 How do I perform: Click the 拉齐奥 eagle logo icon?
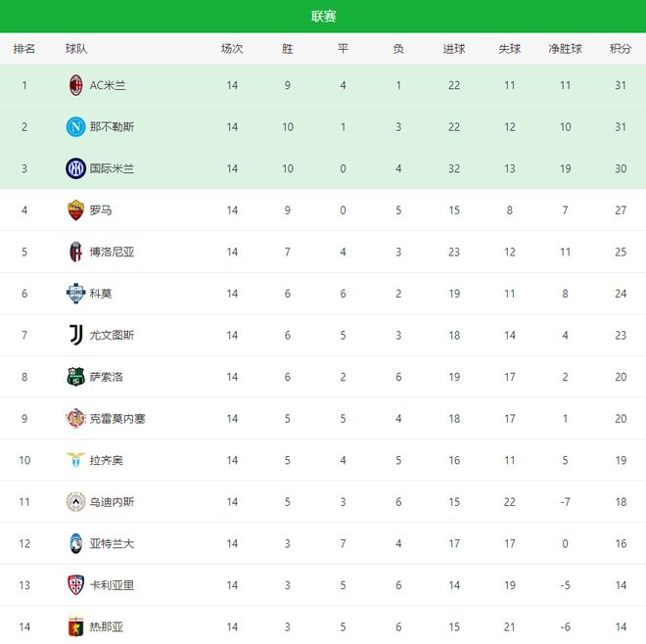pyautogui.click(x=75, y=460)
